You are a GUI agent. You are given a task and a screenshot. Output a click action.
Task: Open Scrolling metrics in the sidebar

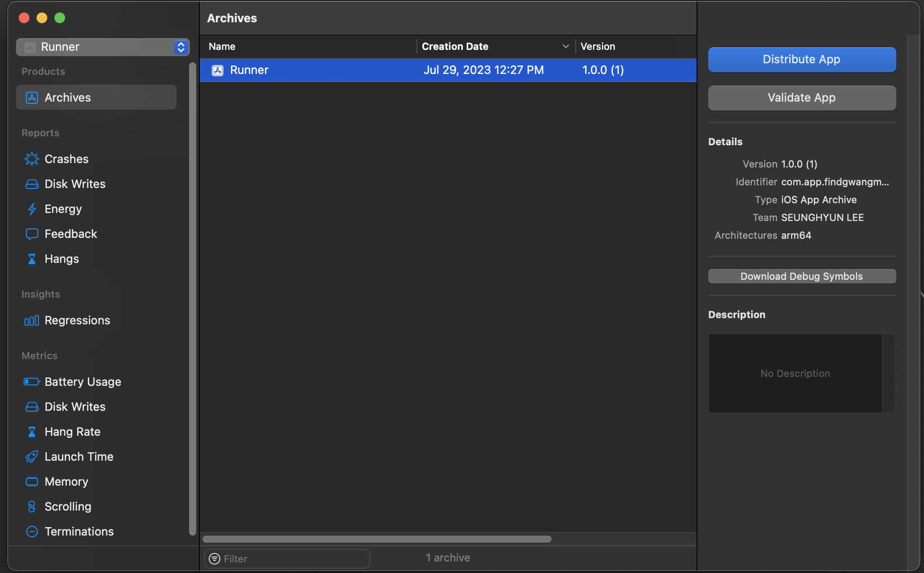68,507
